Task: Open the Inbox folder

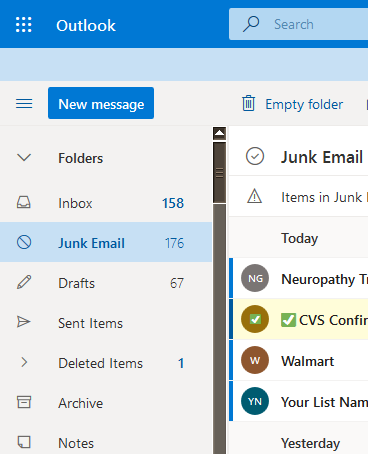Action: (106, 203)
